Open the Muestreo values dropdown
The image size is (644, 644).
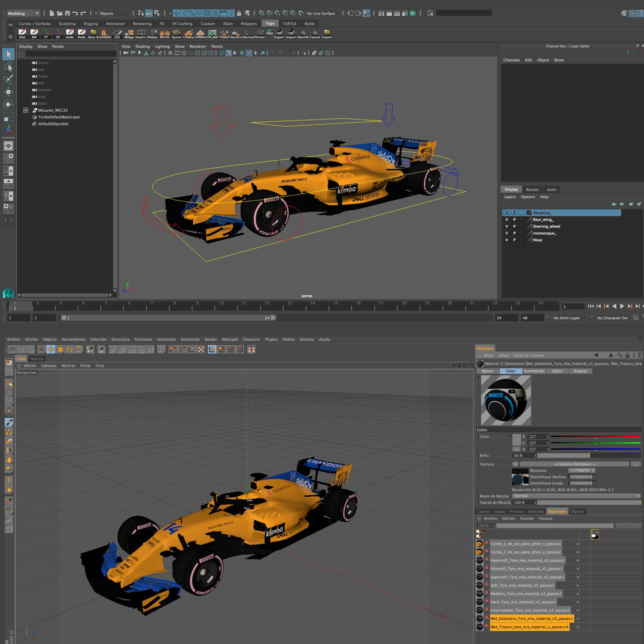[582, 470]
